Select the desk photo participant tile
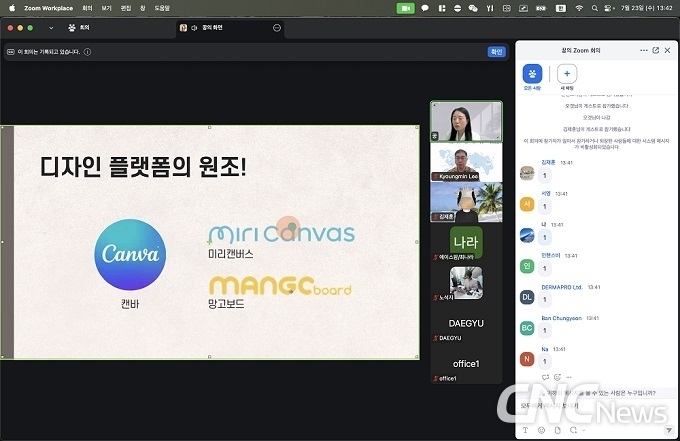 (466, 283)
